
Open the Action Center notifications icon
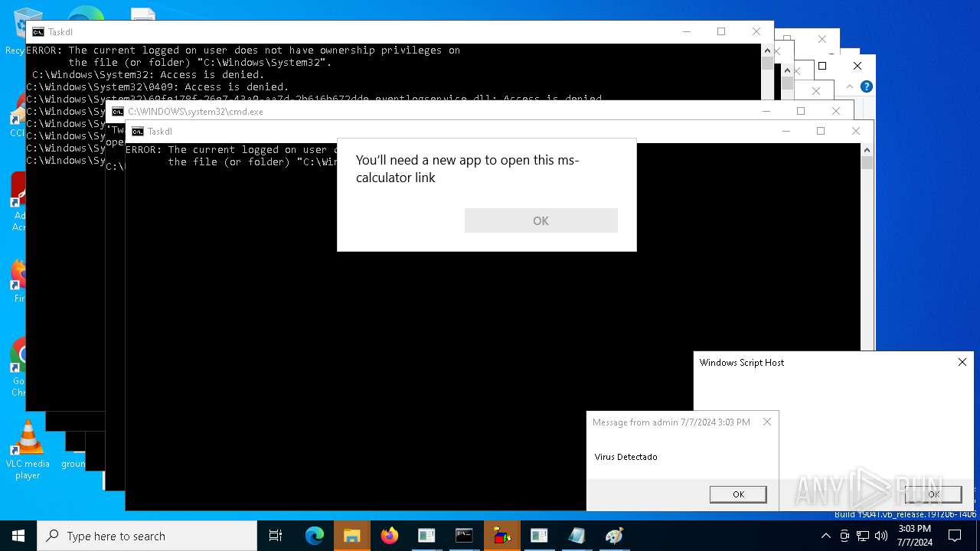pos(955,536)
